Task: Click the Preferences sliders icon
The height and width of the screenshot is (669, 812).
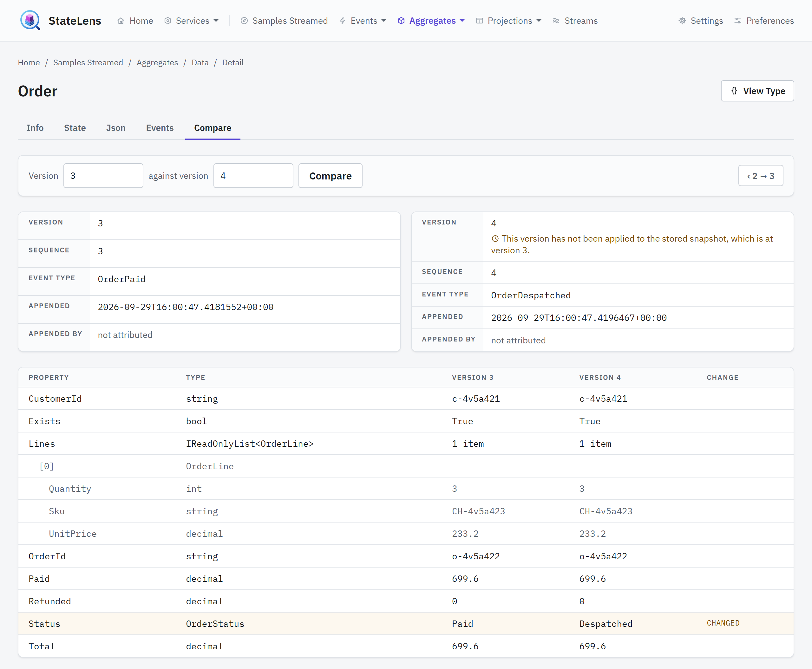Action: [737, 21]
